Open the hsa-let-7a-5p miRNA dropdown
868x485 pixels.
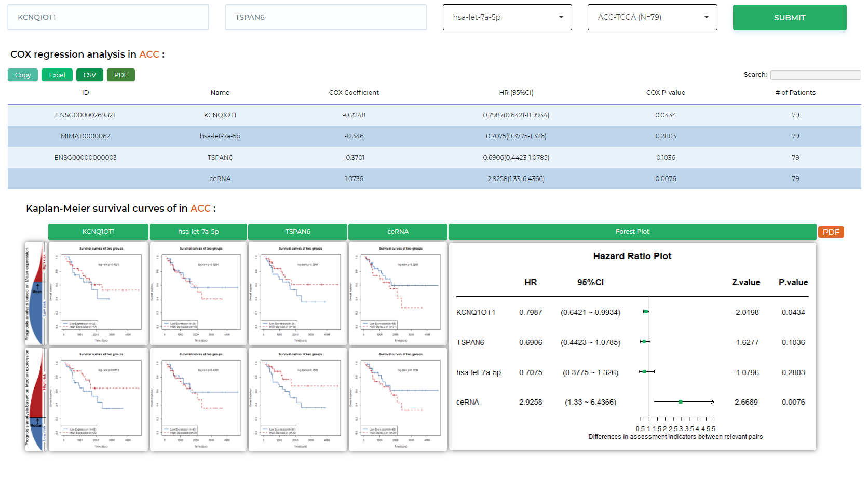(507, 18)
